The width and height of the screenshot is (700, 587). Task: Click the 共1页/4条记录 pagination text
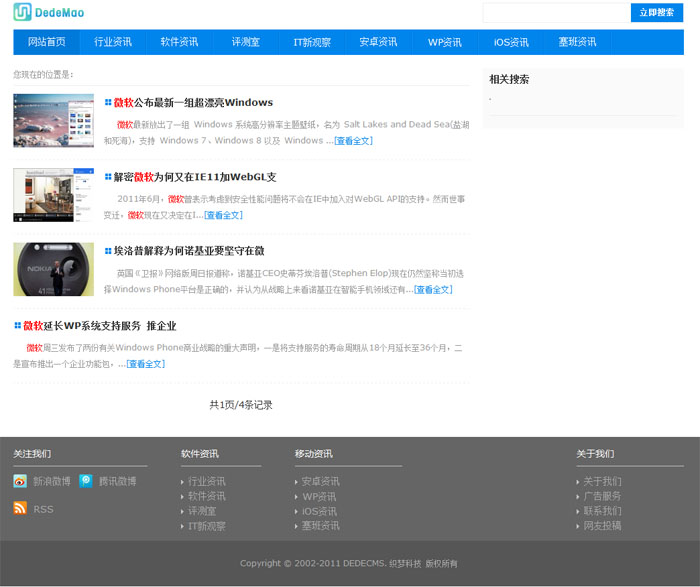241,405
